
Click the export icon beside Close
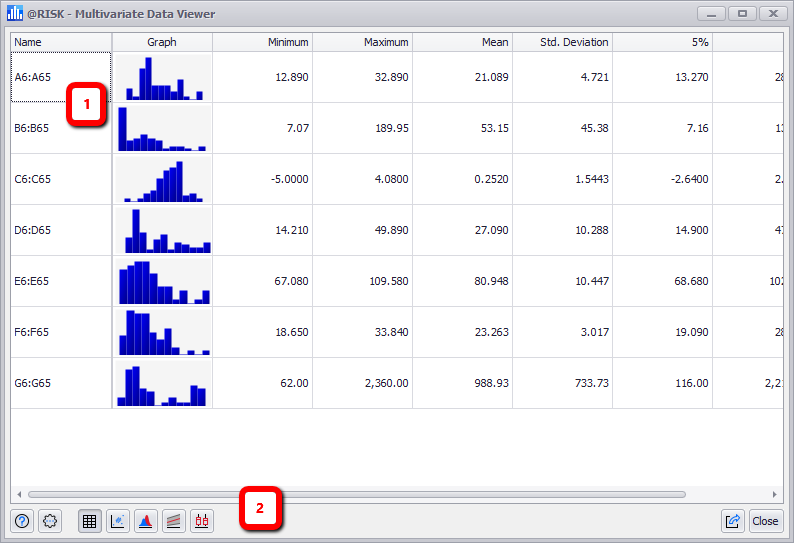click(x=733, y=521)
